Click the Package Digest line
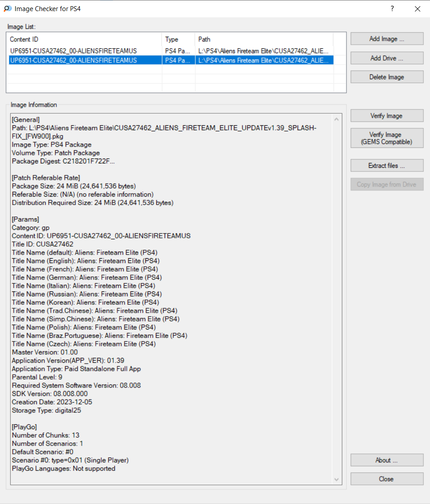The image size is (430, 504). click(x=63, y=161)
